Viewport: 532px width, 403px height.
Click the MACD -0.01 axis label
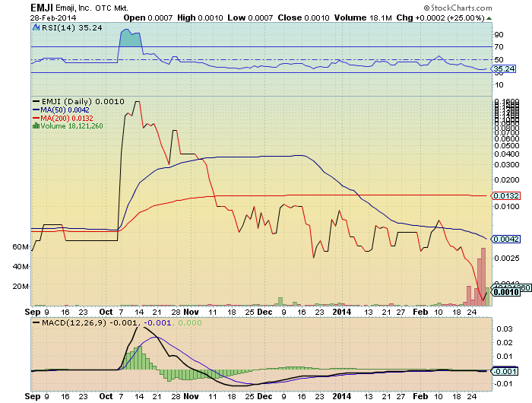pyautogui.click(x=503, y=384)
